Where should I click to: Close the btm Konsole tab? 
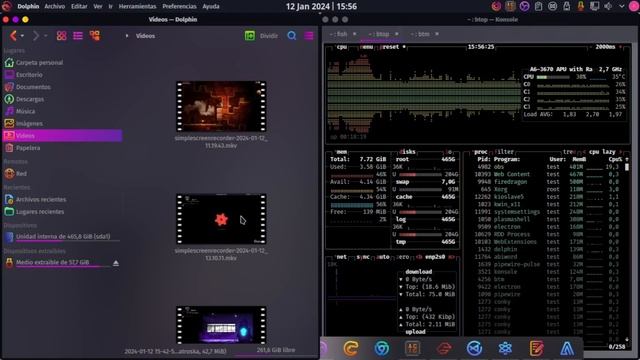point(437,34)
